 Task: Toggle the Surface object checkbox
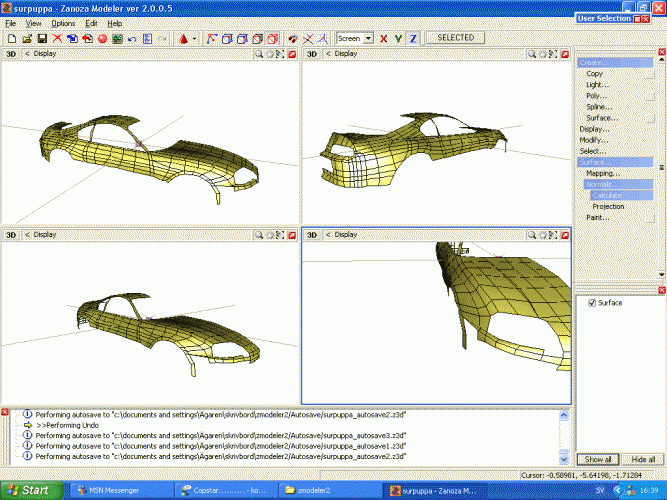(593, 302)
